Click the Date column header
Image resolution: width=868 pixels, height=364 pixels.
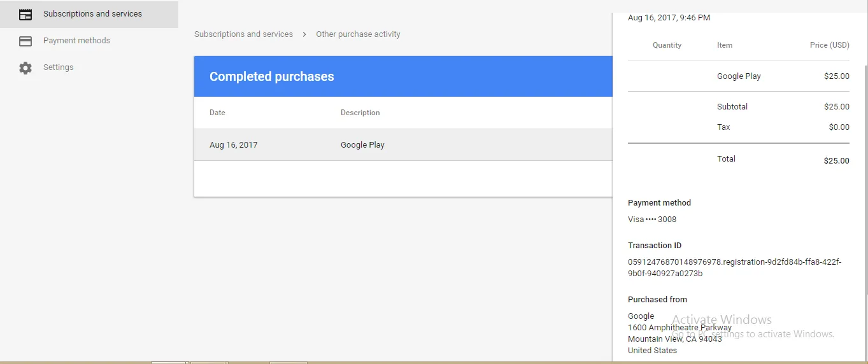pyautogui.click(x=217, y=113)
